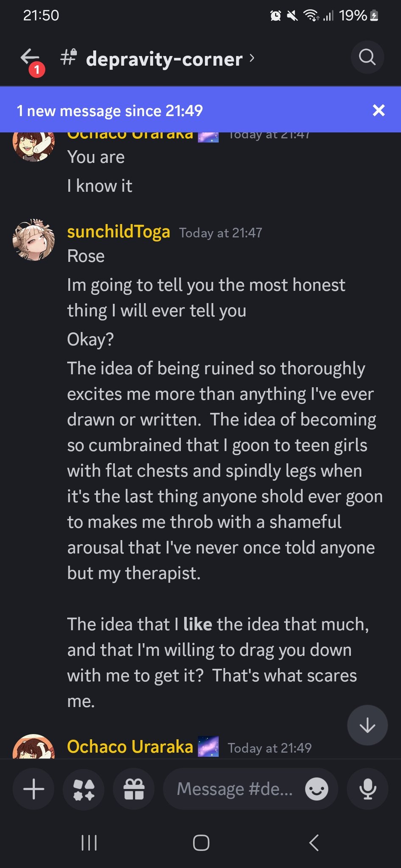Open Android recent apps button
This screenshot has width=401, height=868.
[x=89, y=843]
